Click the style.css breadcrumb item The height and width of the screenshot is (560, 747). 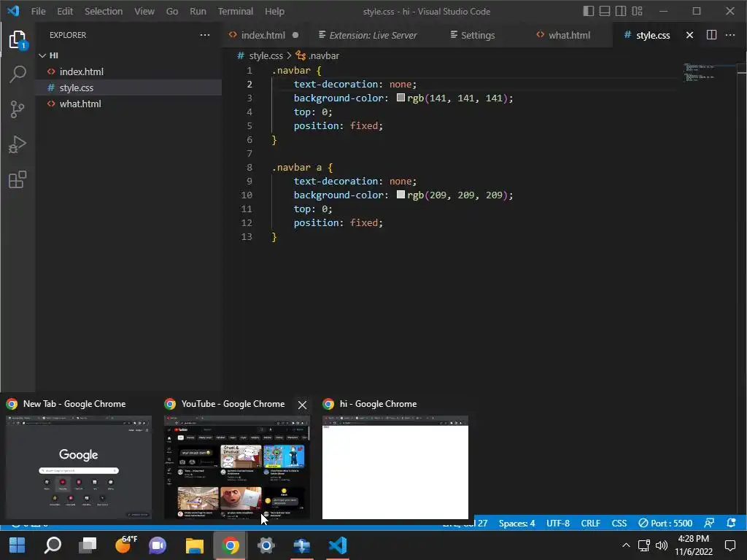(x=266, y=55)
